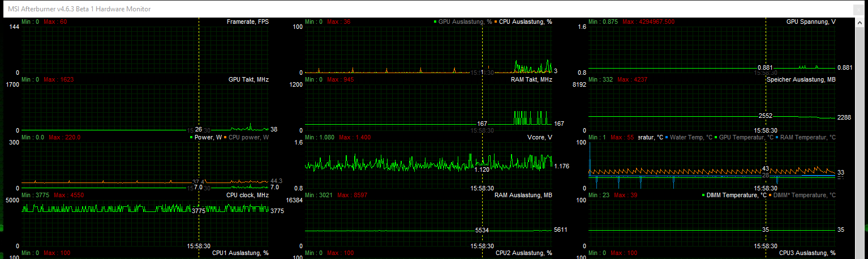Click the current value 2288 in memory graph

click(x=844, y=118)
